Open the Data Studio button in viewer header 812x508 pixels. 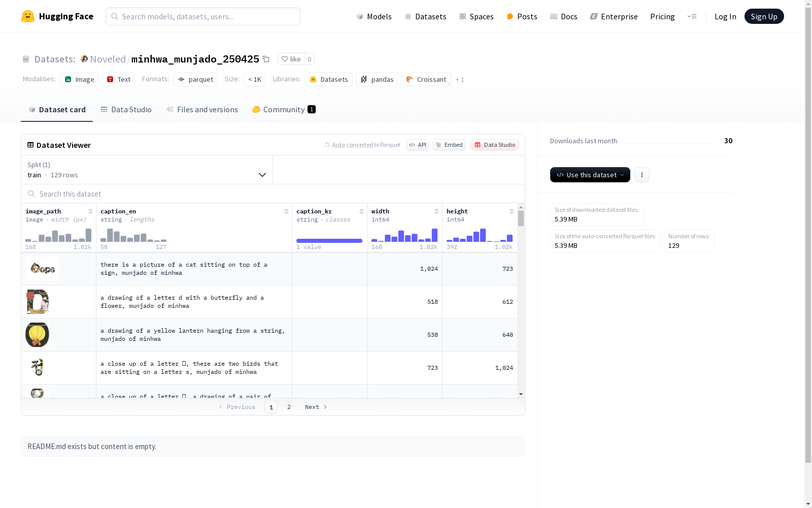494,145
